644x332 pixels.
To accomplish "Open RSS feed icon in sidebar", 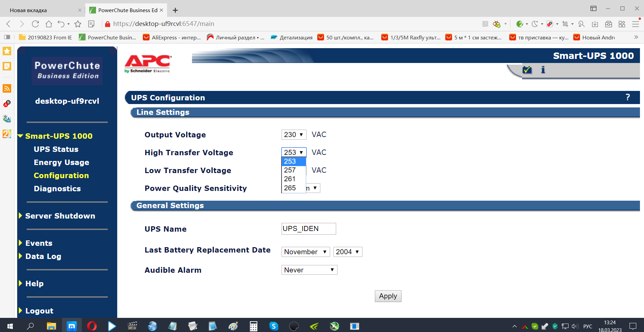I will tap(7, 89).
